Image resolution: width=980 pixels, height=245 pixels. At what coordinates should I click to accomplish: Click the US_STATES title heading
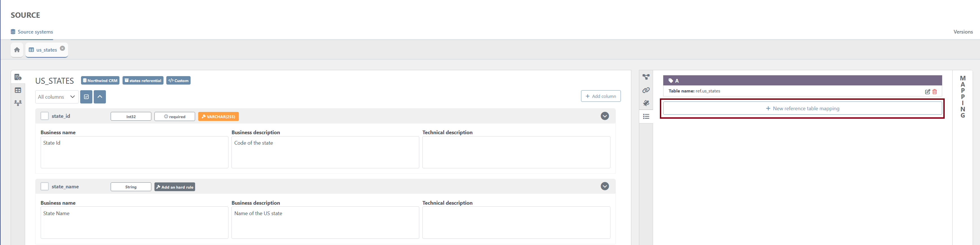tap(54, 81)
